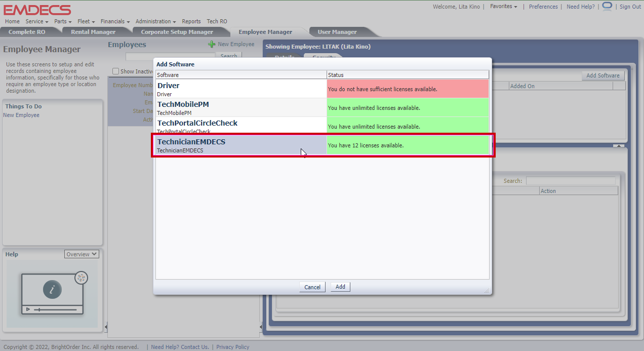644x351 pixels.
Task: Click the Action column header
Action: 578,191
